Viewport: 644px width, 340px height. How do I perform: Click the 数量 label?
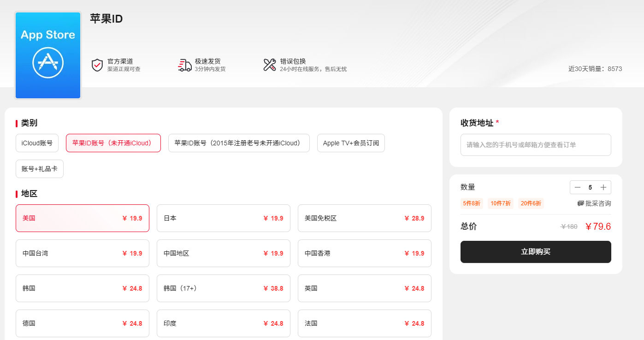pos(468,187)
